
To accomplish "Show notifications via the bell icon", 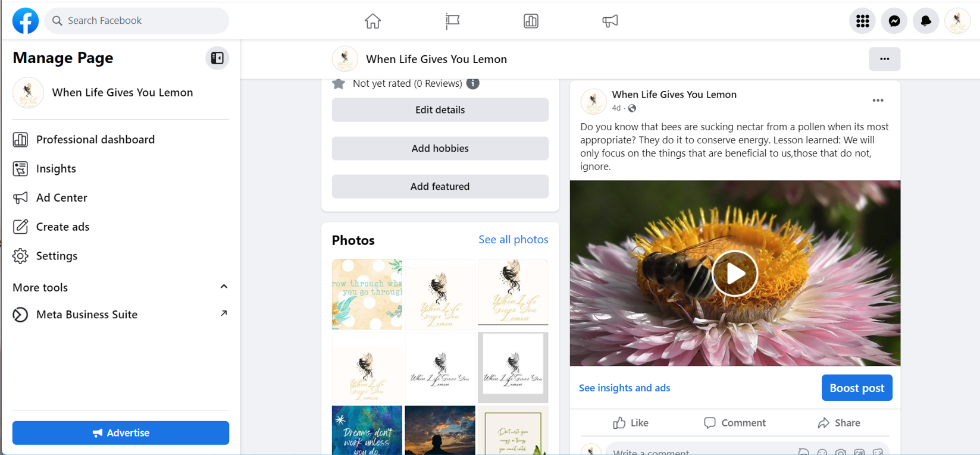I will (x=926, y=21).
